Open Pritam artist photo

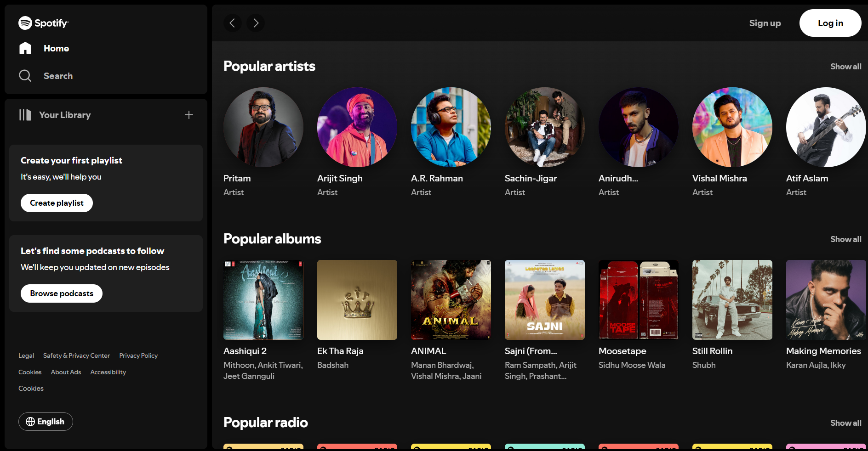263,127
